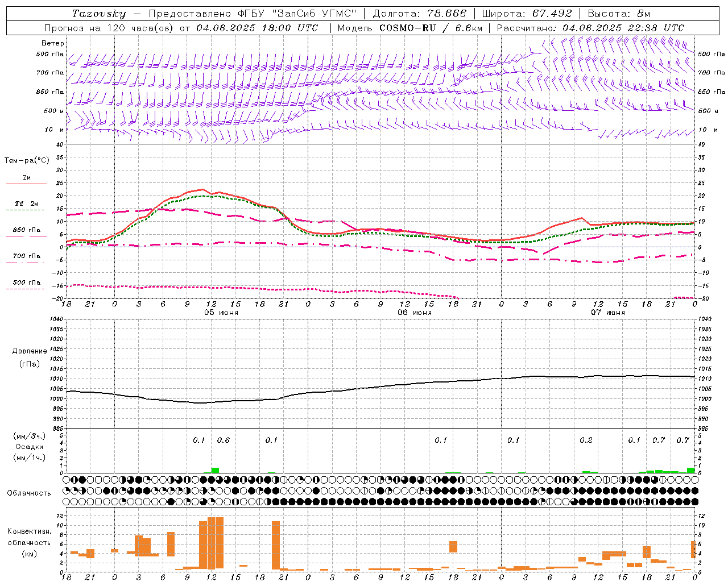The image size is (728, 582).
Task: Click the green precipitation bar below 0.6
Action: click(x=215, y=470)
